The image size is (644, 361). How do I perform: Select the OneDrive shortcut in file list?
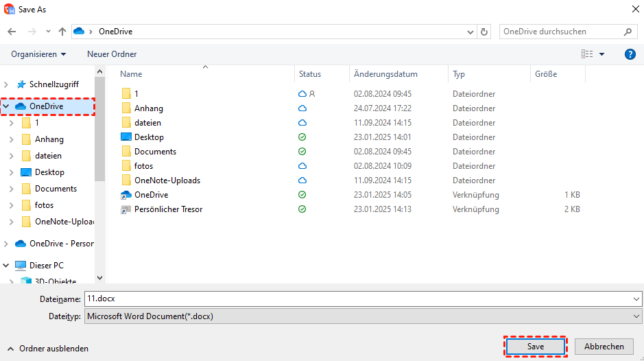[x=151, y=195]
